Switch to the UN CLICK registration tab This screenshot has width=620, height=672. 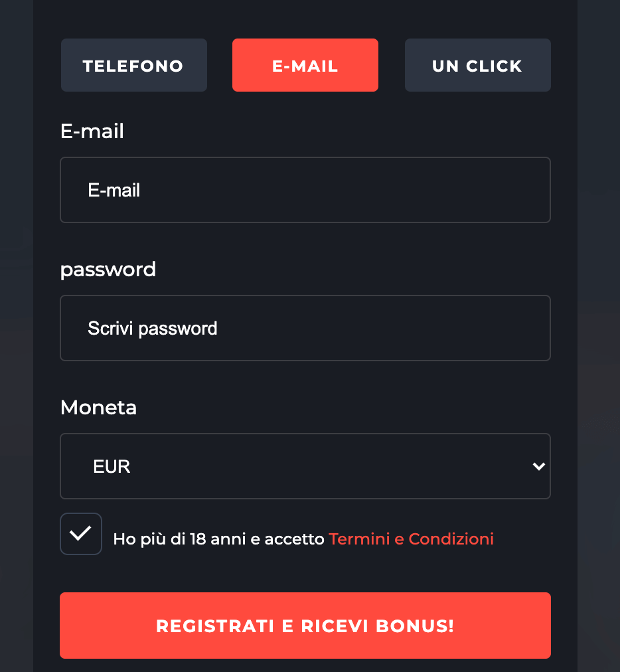pos(477,64)
